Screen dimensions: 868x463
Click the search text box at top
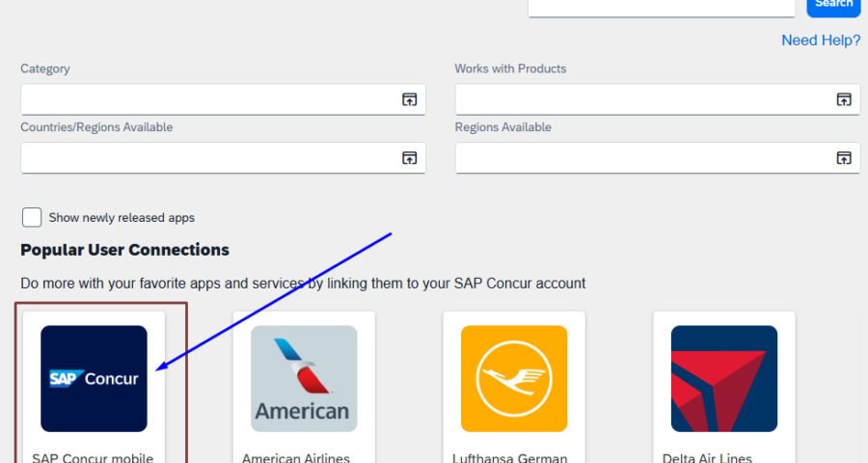point(662,7)
